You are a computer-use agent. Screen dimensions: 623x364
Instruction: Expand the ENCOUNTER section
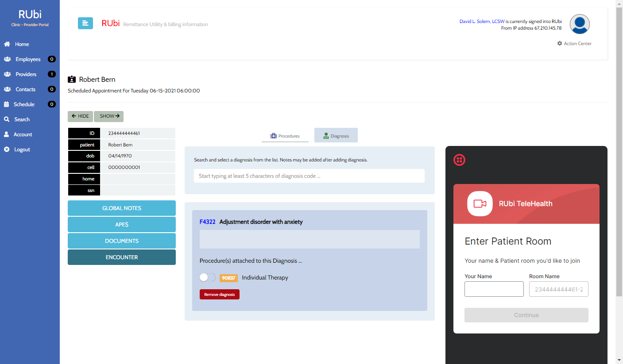[122, 257]
